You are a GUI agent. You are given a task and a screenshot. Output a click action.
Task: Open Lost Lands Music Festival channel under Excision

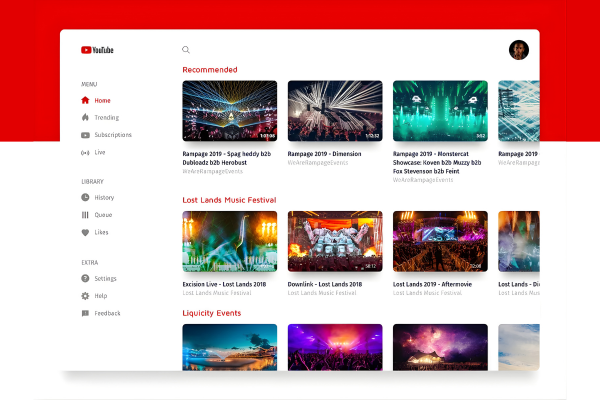[x=217, y=293]
